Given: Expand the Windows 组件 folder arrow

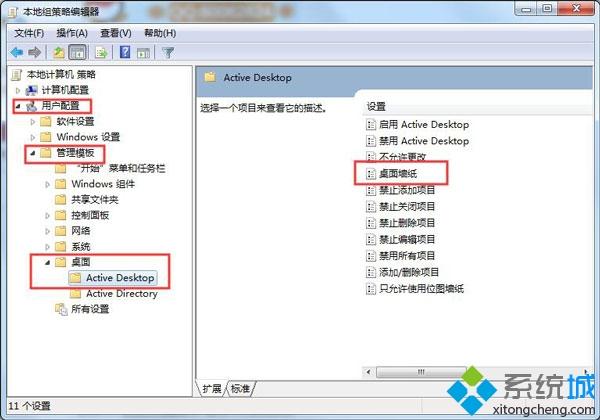Looking at the screenshot, I should [x=47, y=184].
